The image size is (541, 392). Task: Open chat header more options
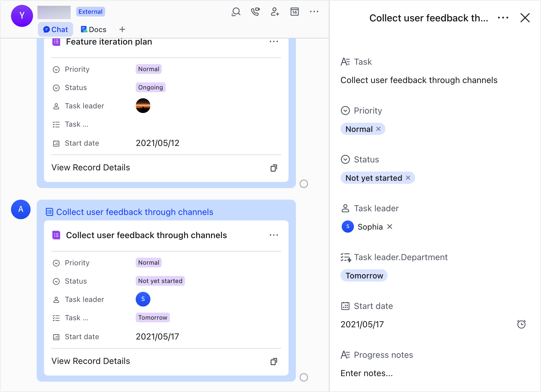click(x=314, y=12)
